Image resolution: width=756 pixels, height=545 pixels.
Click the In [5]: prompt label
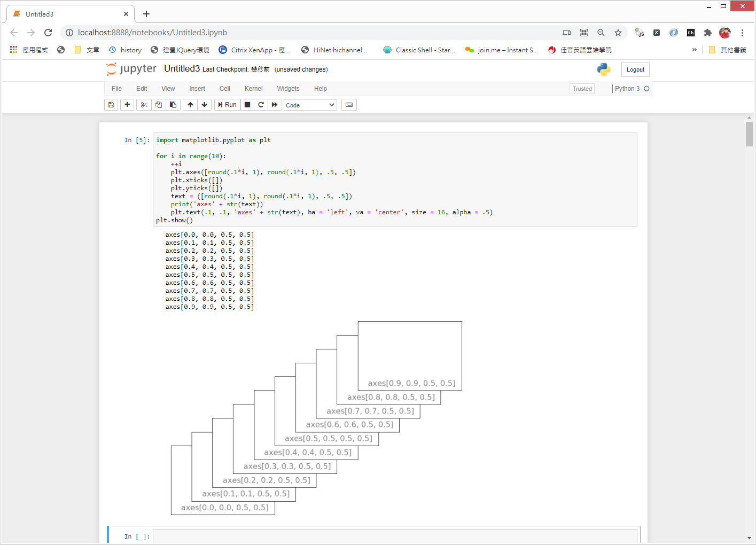click(137, 140)
